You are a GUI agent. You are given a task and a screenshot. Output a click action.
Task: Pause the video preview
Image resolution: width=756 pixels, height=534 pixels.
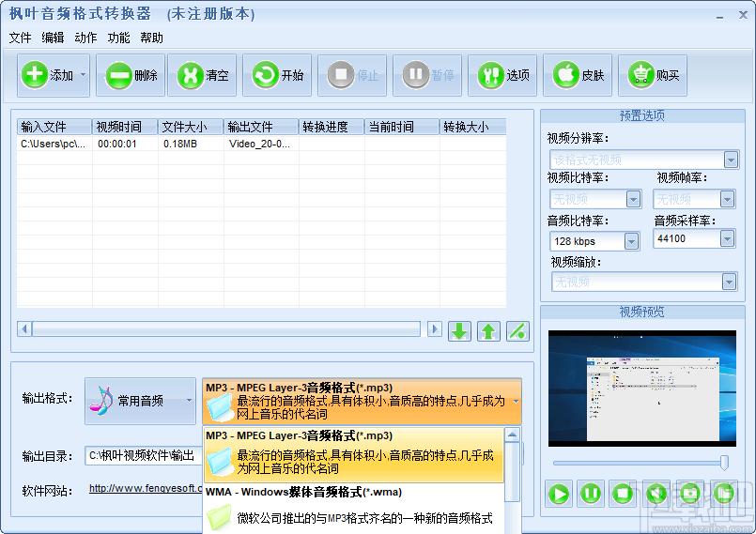pyautogui.click(x=591, y=494)
